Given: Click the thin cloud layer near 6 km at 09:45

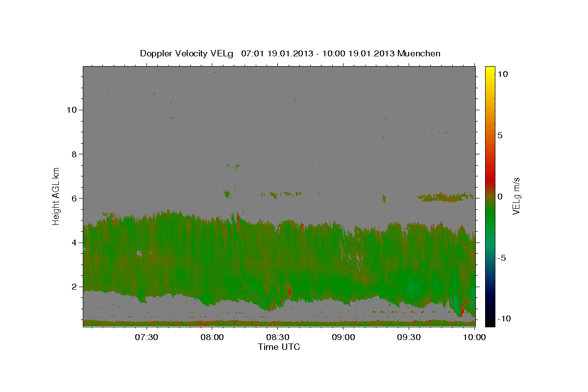Looking at the screenshot, I should 446,197.
